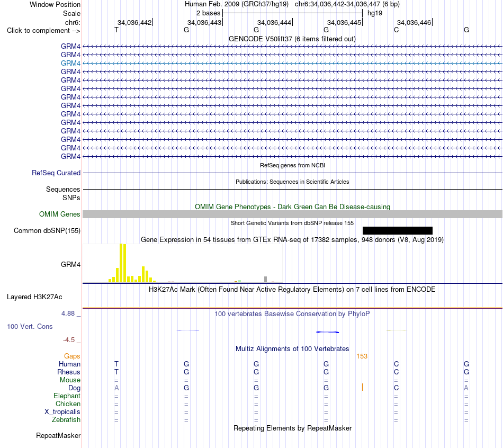Click the 34,036,444 ruler position
The height and width of the screenshot is (448, 503).
(x=274, y=22)
